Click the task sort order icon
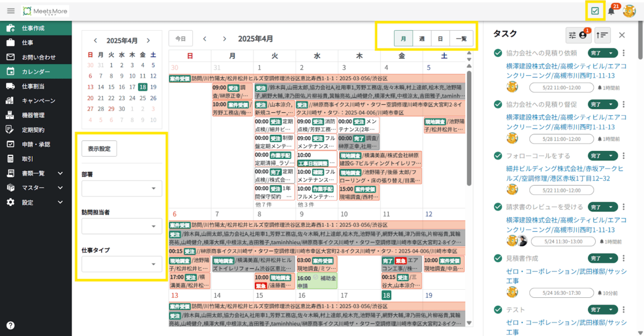The height and width of the screenshot is (336, 644). tap(603, 35)
